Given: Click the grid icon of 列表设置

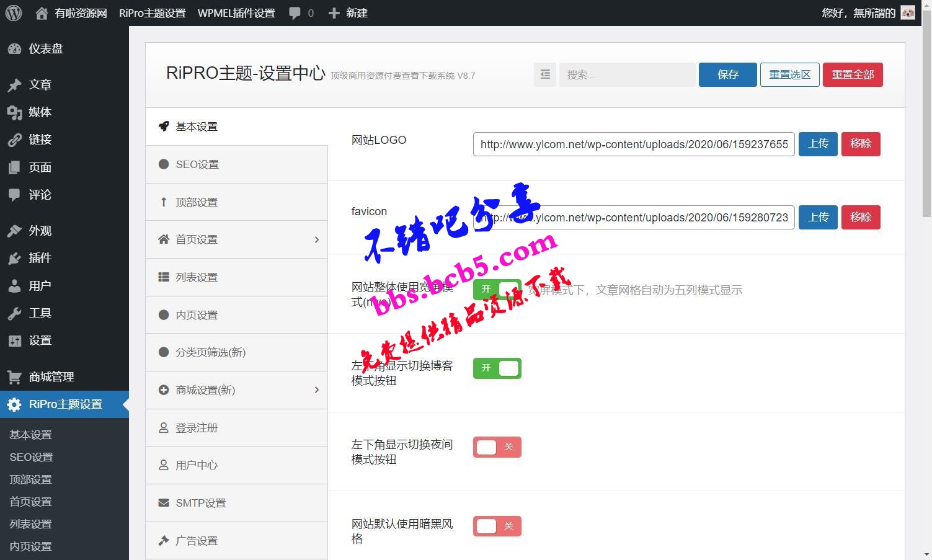Looking at the screenshot, I should 164,277.
